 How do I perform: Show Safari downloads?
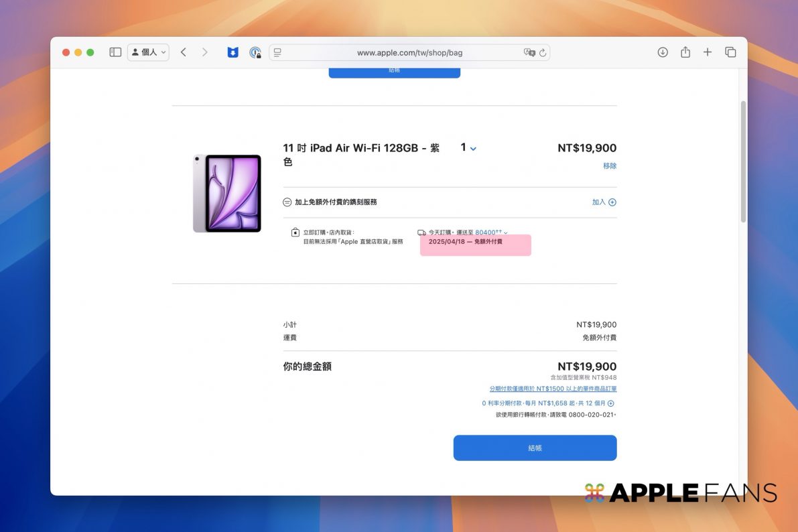coord(663,52)
